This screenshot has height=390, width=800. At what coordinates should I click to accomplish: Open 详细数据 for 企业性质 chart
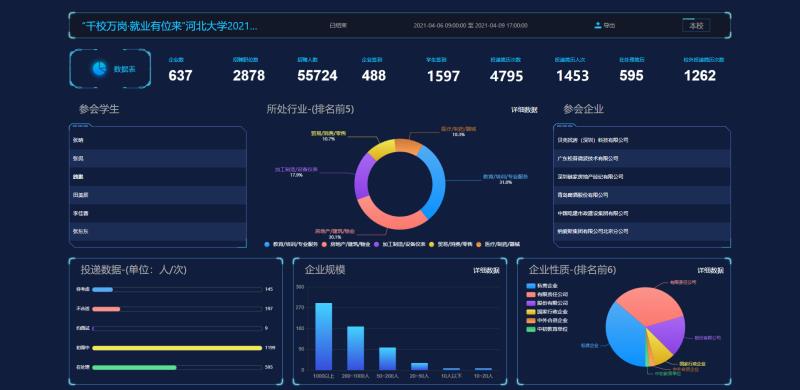click(710, 271)
